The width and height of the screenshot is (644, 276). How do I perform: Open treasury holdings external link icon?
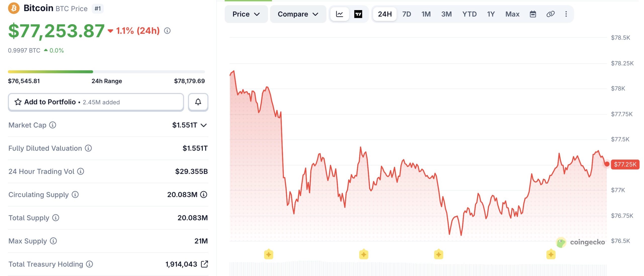[205, 264]
